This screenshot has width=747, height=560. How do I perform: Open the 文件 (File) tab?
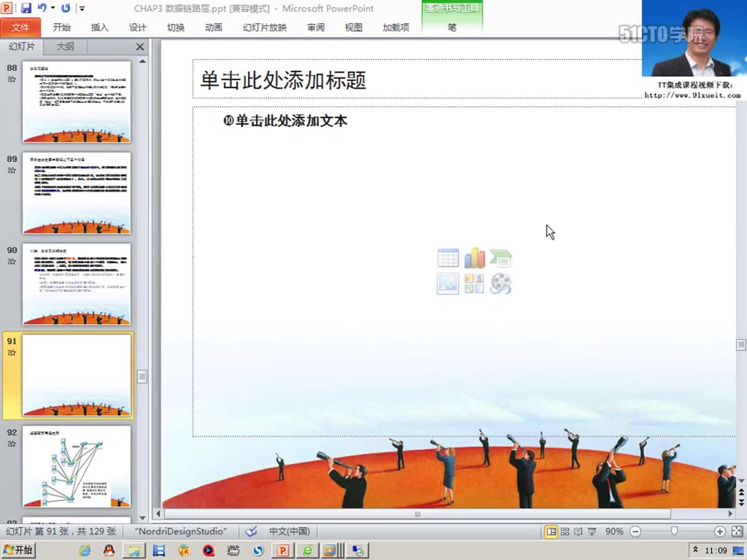[20, 27]
